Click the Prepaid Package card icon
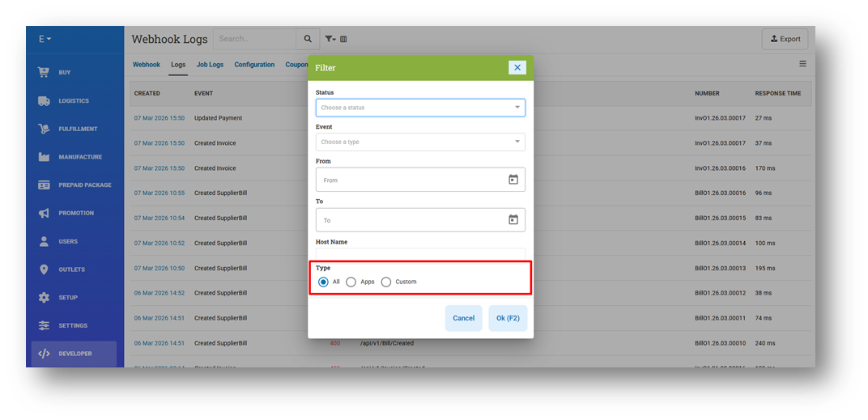 pos(44,185)
